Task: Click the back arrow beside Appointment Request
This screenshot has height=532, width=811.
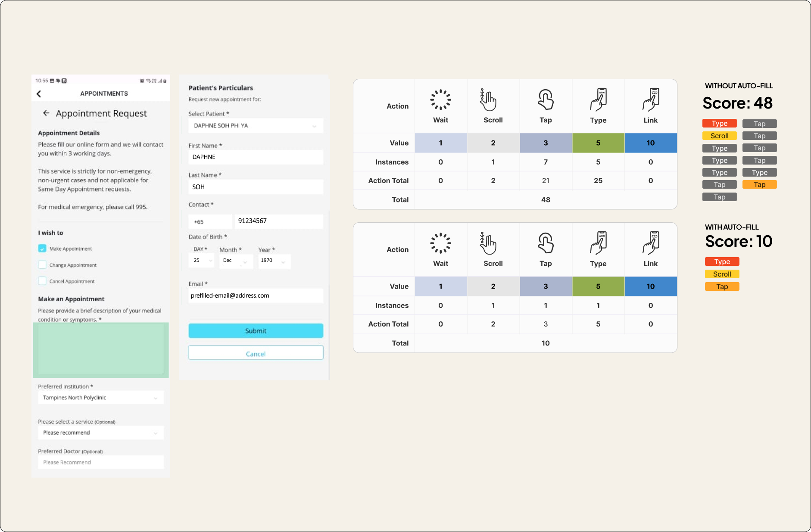Action: (x=46, y=113)
